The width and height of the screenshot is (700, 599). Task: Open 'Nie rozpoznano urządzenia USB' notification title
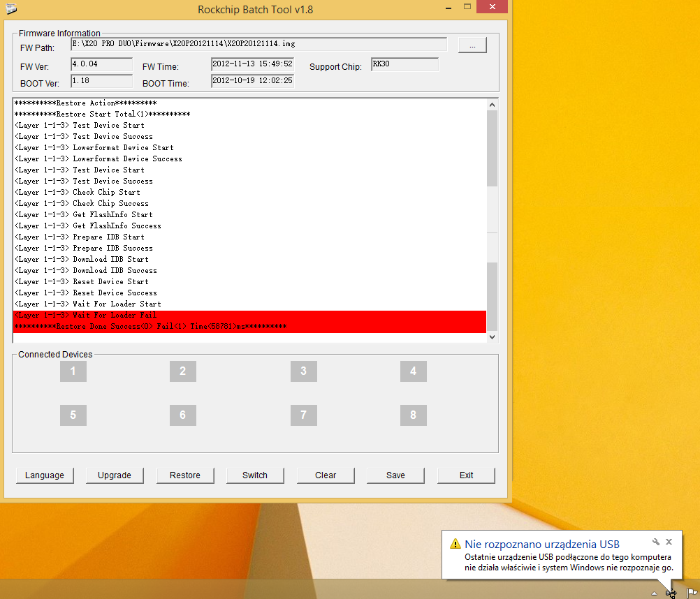pos(542,544)
